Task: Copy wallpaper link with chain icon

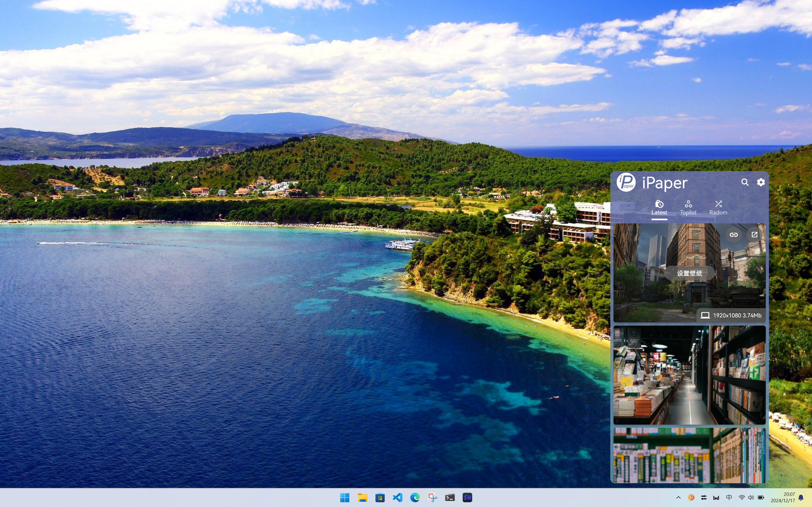Action: pyautogui.click(x=733, y=235)
